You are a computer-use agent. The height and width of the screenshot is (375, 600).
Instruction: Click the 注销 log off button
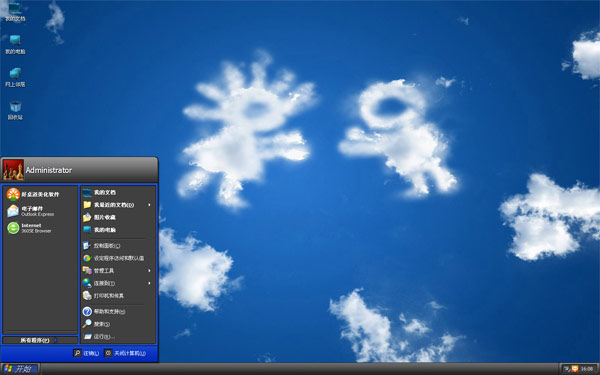[x=86, y=353]
